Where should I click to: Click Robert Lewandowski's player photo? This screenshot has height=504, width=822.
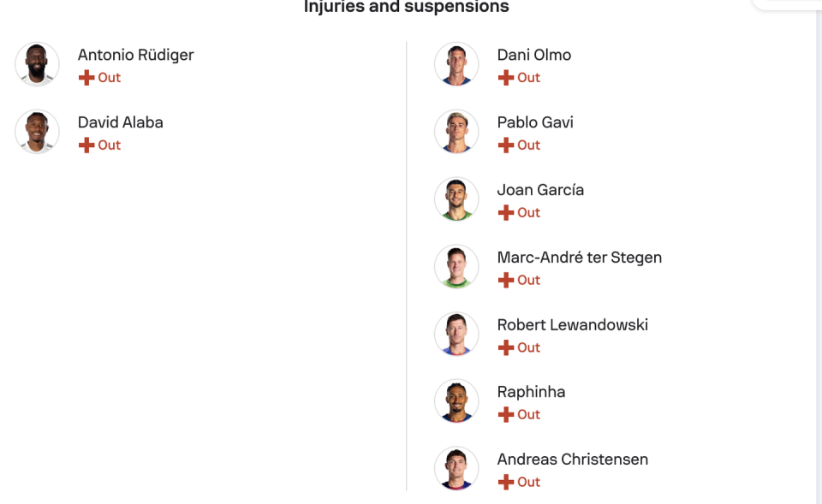(x=456, y=335)
